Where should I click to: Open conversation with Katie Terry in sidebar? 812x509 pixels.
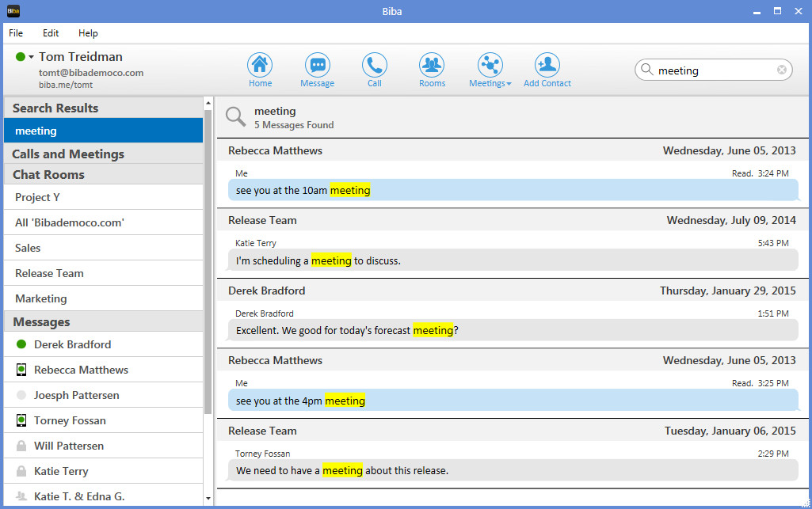(104, 471)
